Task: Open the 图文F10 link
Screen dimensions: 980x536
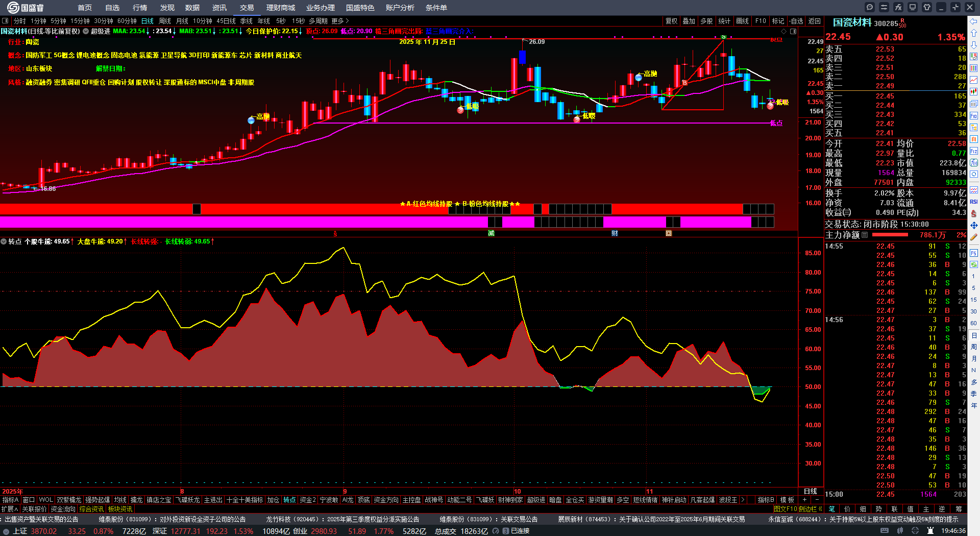Action: point(786,509)
